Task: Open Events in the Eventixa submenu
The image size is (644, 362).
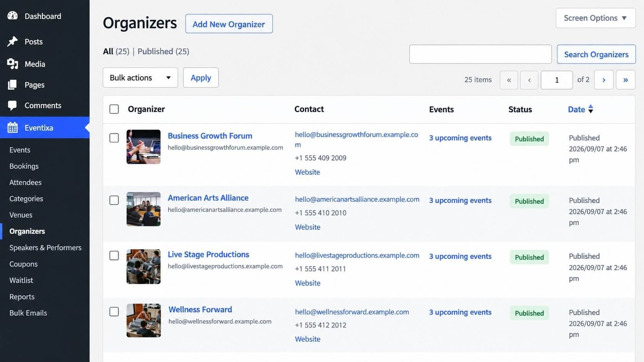Action: pyautogui.click(x=20, y=150)
